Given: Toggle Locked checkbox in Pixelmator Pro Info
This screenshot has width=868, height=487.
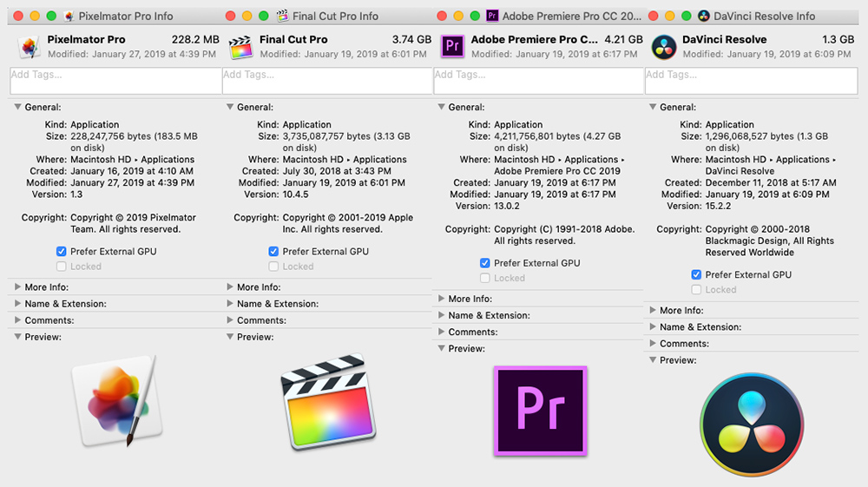Looking at the screenshot, I should (62, 267).
